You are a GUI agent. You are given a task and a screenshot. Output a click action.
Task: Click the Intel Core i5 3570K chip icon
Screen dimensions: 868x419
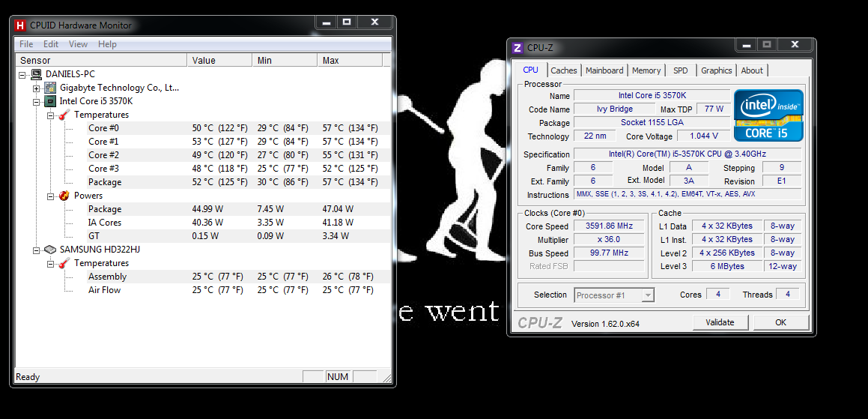point(50,101)
